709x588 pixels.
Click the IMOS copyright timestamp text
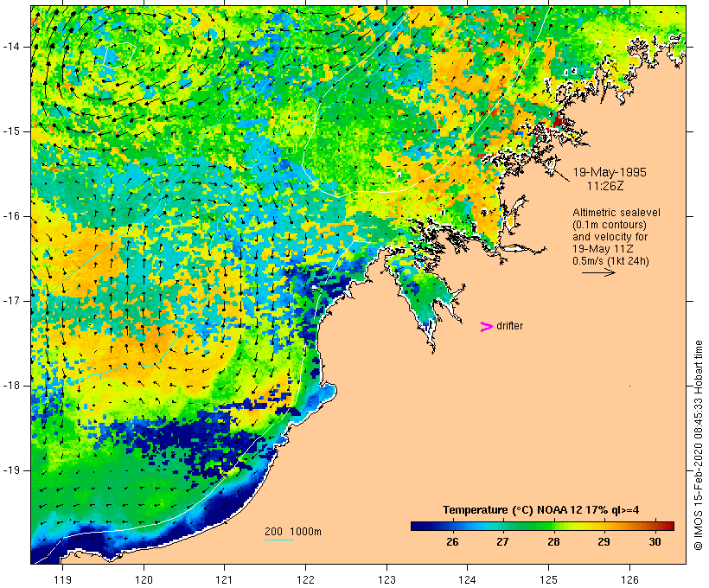click(x=698, y=445)
